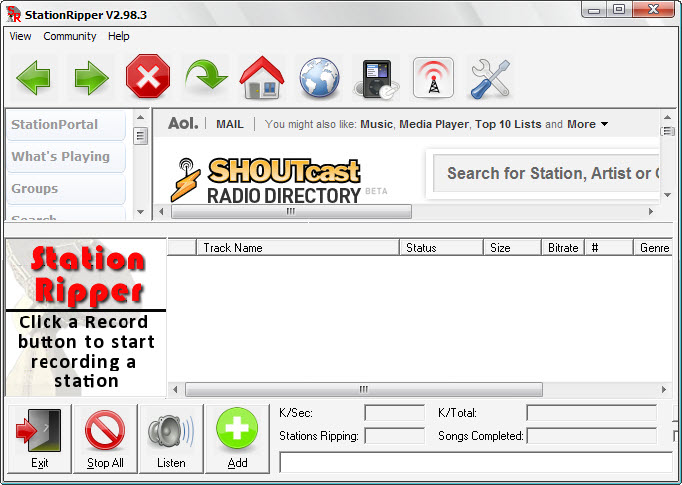Click the track list scroll left arrow
The image size is (682, 485).
tap(175, 389)
